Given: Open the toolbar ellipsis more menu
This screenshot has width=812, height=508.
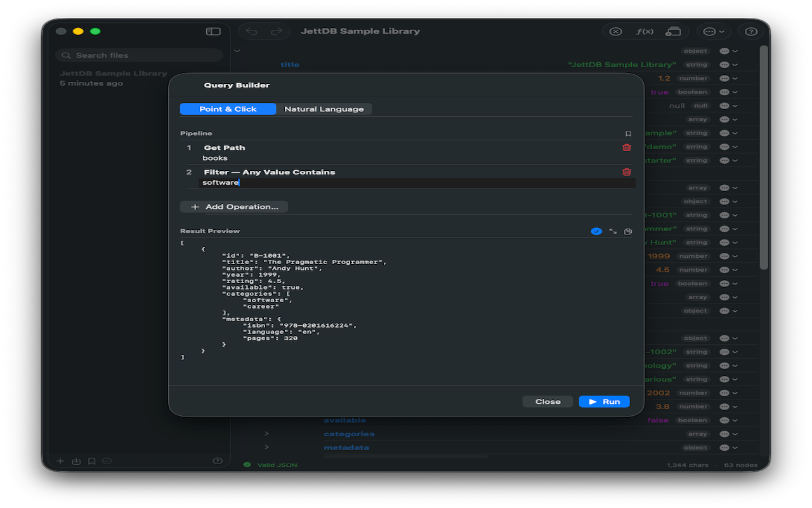Looking at the screenshot, I should (714, 31).
